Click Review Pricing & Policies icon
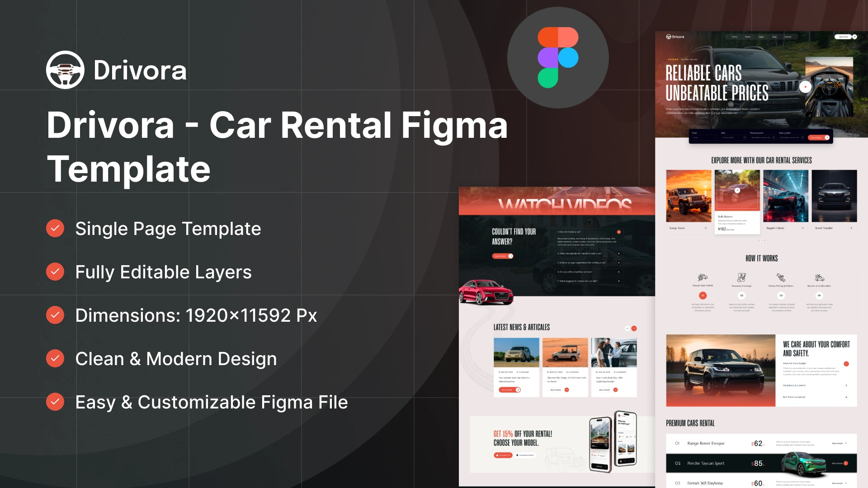 tap(781, 277)
